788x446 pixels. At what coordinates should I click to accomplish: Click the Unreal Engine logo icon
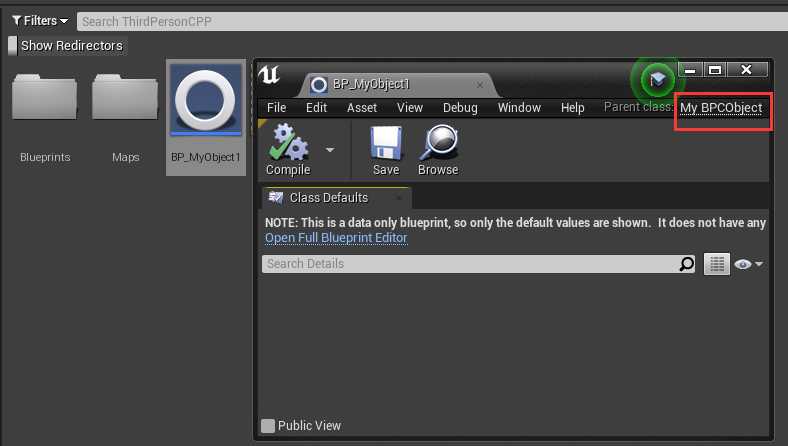pos(269,75)
